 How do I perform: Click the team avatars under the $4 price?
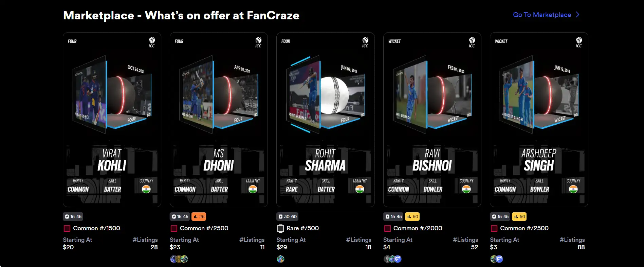[x=392, y=259]
